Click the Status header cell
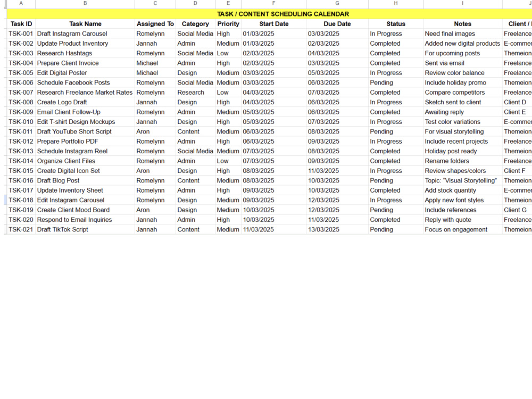Image resolution: width=532 pixels, height=399 pixels. click(396, 24)
